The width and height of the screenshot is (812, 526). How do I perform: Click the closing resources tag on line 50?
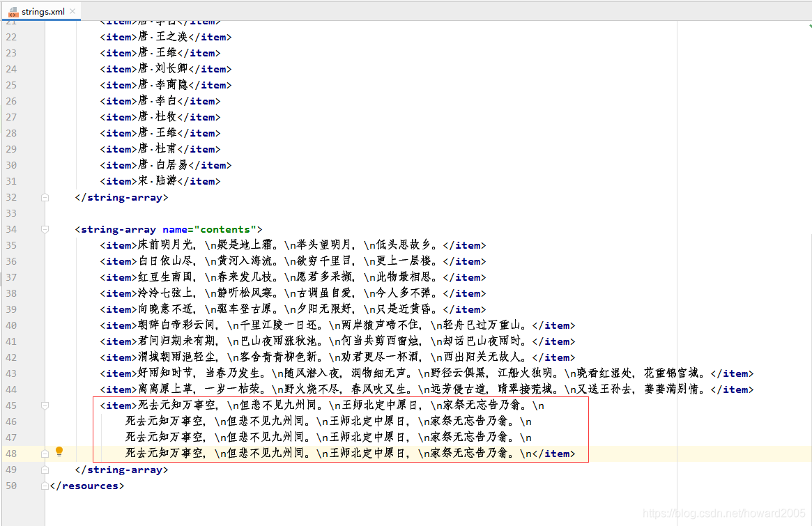click(x=87, y=486)
